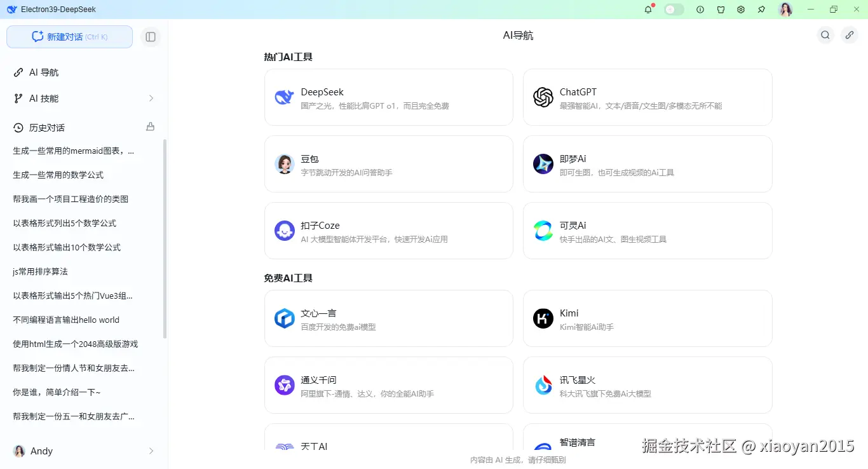Collapse the sidebar panel
This screenshot has height=469, width=868.
pos(151,36)
